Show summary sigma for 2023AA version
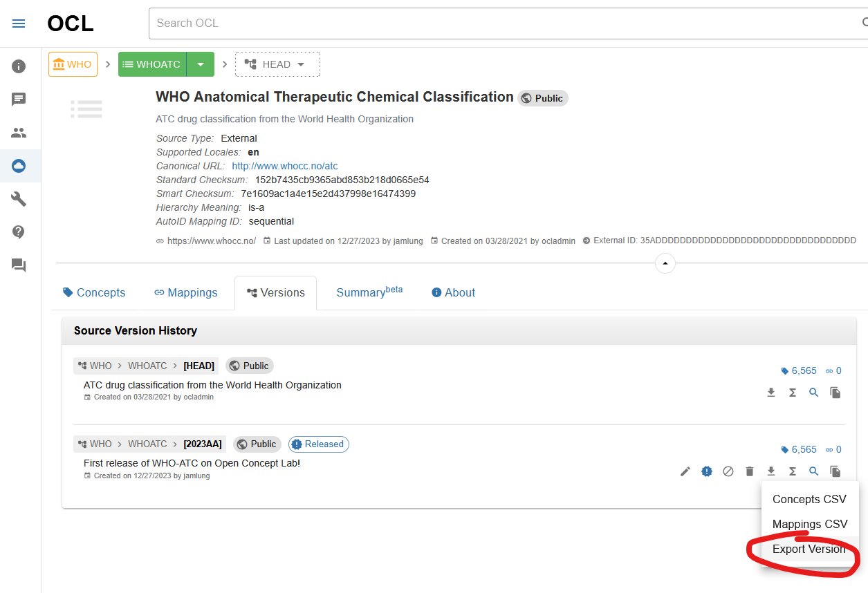 (x=793, y=471)
